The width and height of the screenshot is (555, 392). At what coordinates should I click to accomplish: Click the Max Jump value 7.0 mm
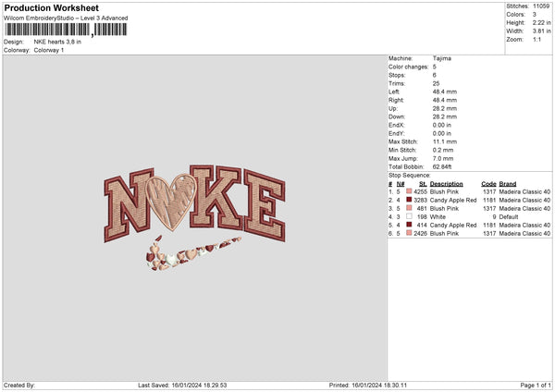(443, 158)
